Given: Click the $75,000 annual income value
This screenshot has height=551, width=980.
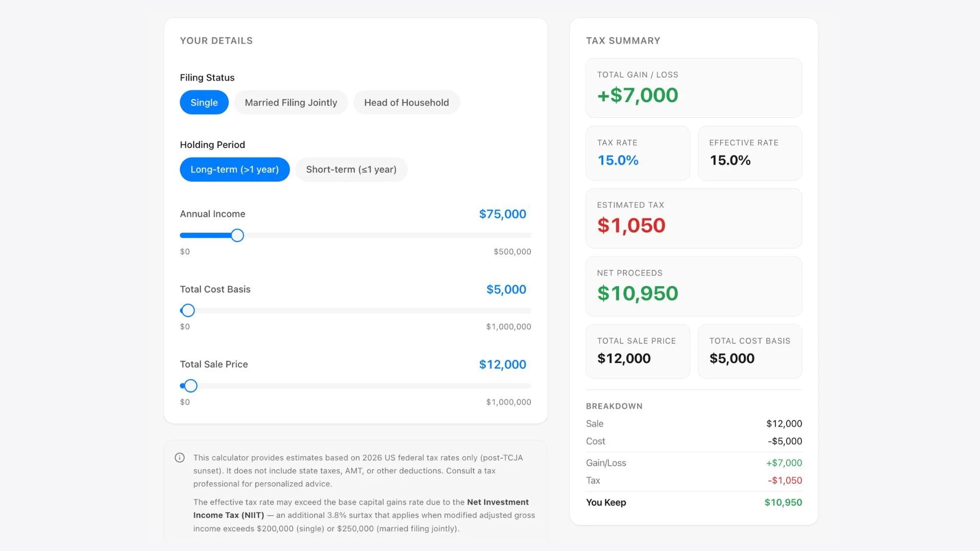Looking at the screenshot, I should coord(502,214).
